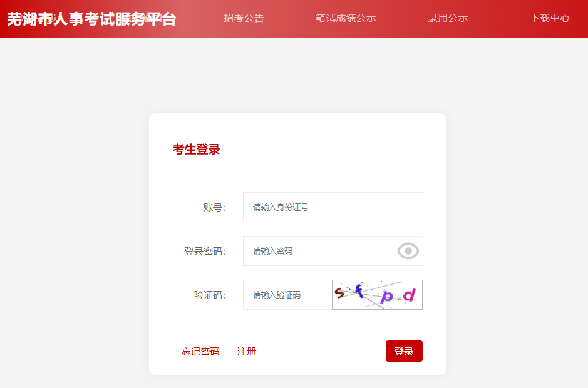Image resolution: width=588 pixels, height=388 pixels.
Task: Click the pink letter d in captcha
Action: tap(409, 295)
